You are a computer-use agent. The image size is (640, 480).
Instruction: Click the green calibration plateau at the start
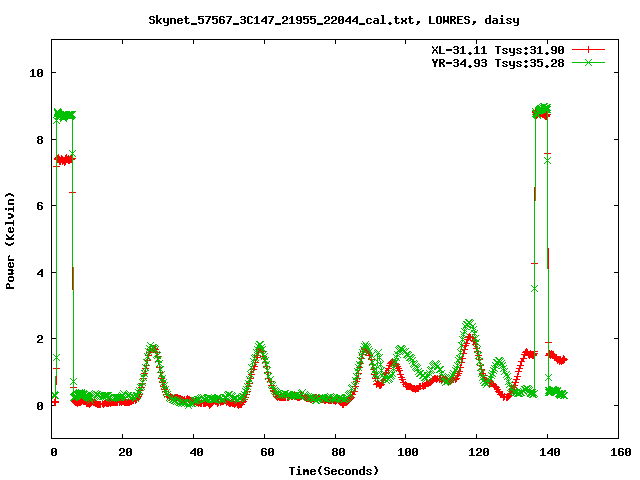(x=64, y=115)
